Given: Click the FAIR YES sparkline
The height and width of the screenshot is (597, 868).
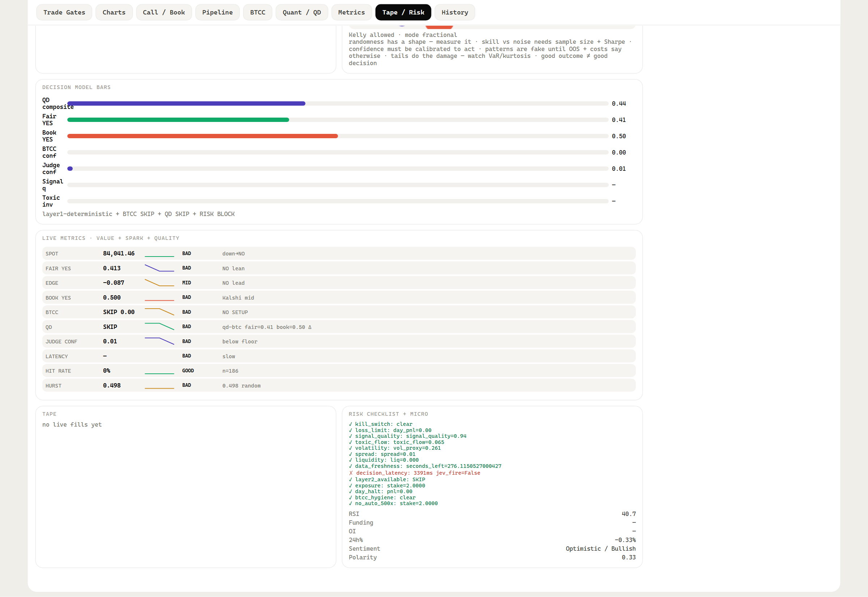Looking at the screenshot, I should click(x=159, y=268).
